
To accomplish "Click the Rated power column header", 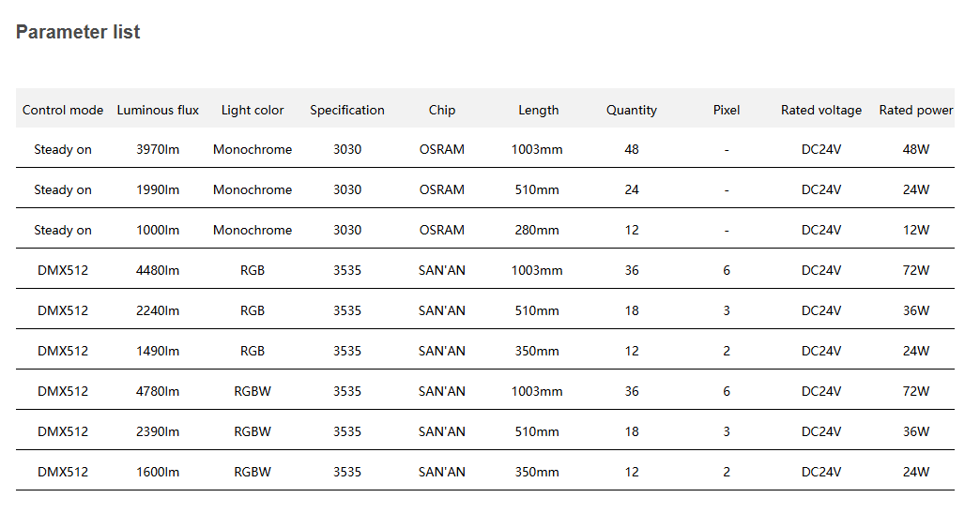I will [x=915, y=110].
